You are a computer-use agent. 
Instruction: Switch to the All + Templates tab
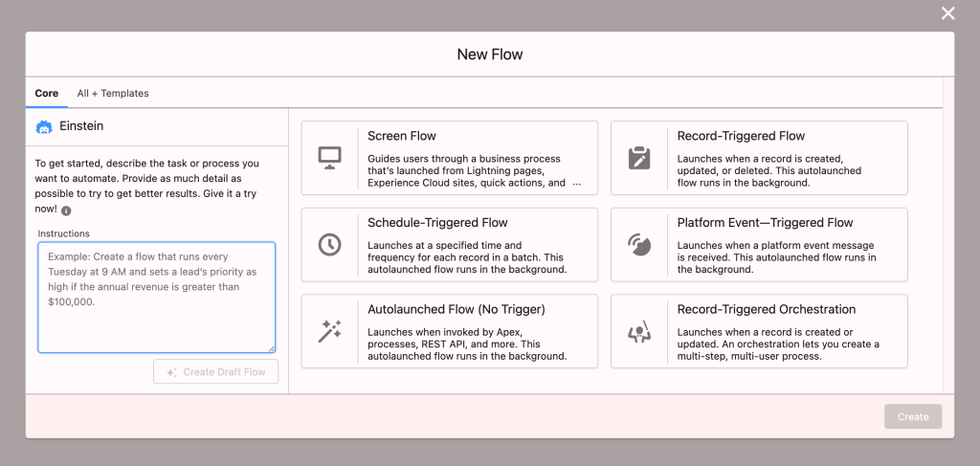click(x=113, y=94)
